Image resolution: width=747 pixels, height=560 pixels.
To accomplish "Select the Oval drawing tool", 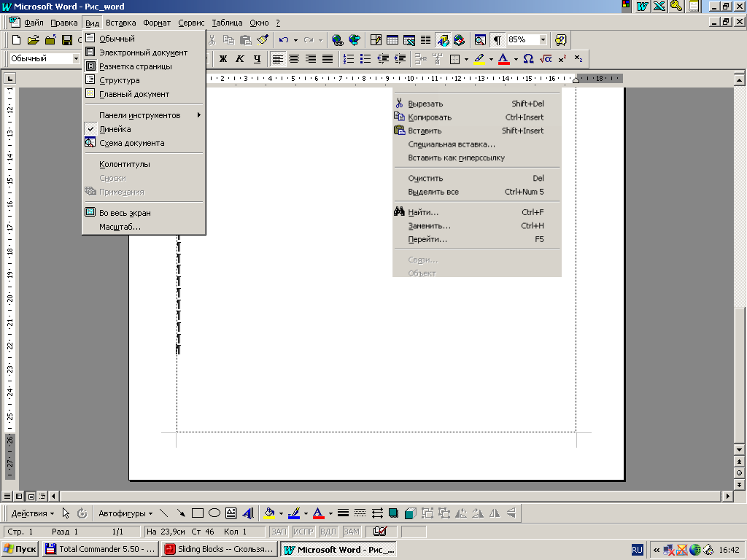I will point(214,513).
